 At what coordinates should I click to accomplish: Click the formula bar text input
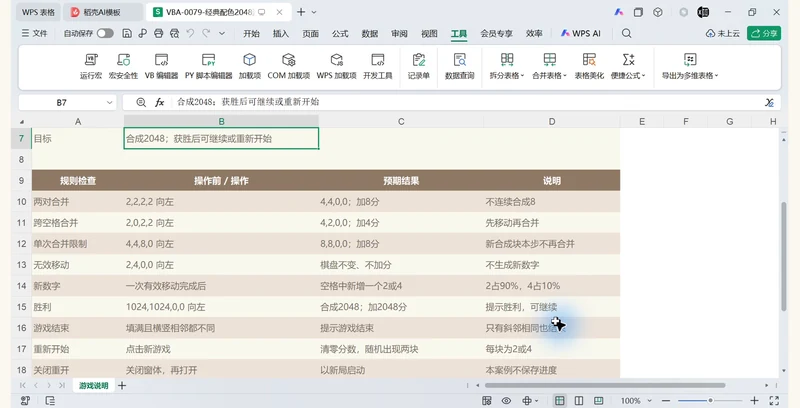467,103
